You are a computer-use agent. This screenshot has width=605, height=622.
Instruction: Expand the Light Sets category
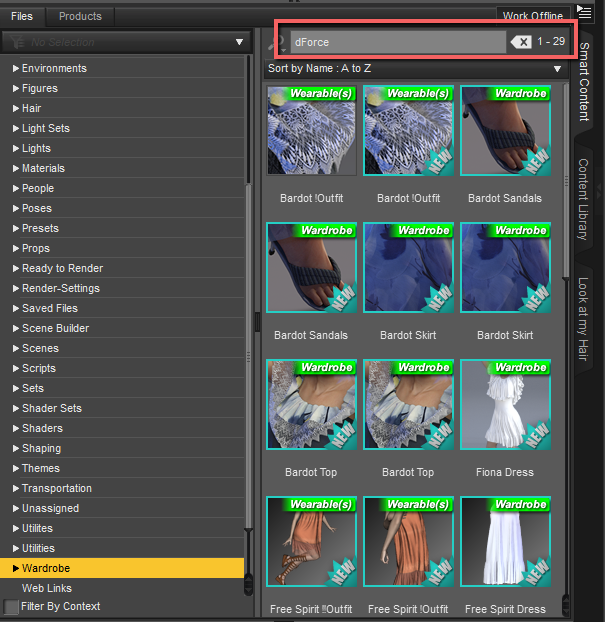pyautogui.click(x=16, y=128)
